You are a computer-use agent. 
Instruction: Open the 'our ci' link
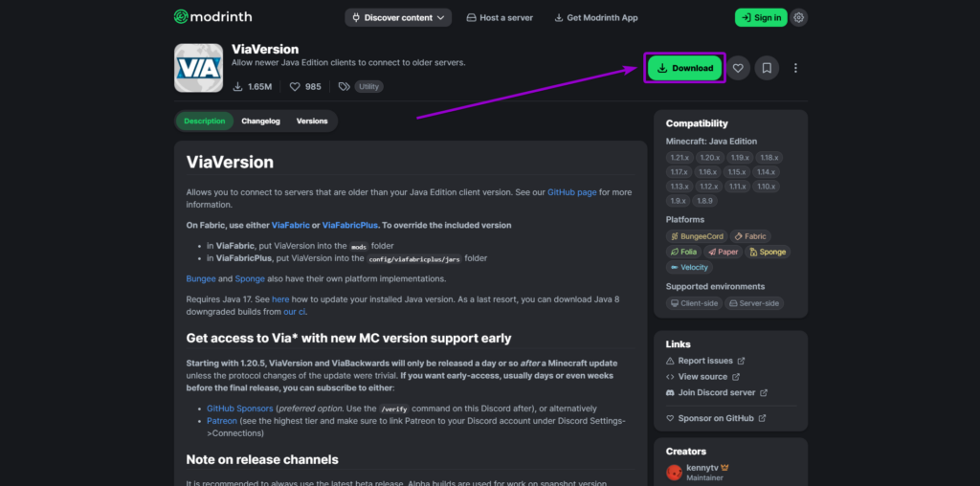coord(295,312)
